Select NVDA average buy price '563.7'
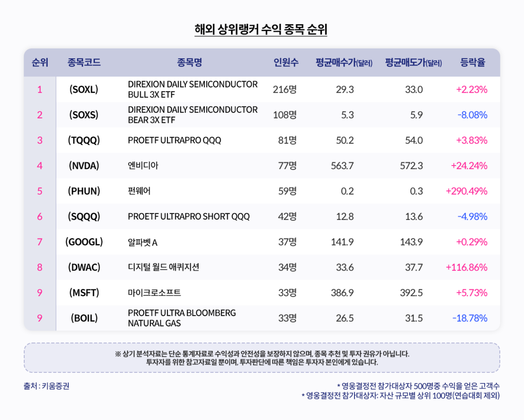524x420 pixels. click(342, 166)
